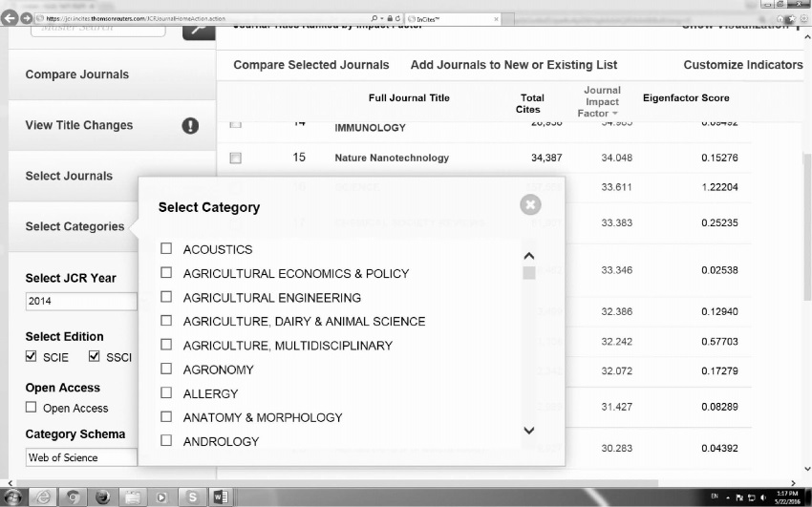Click the volume icon in system tray

[763, 497]
